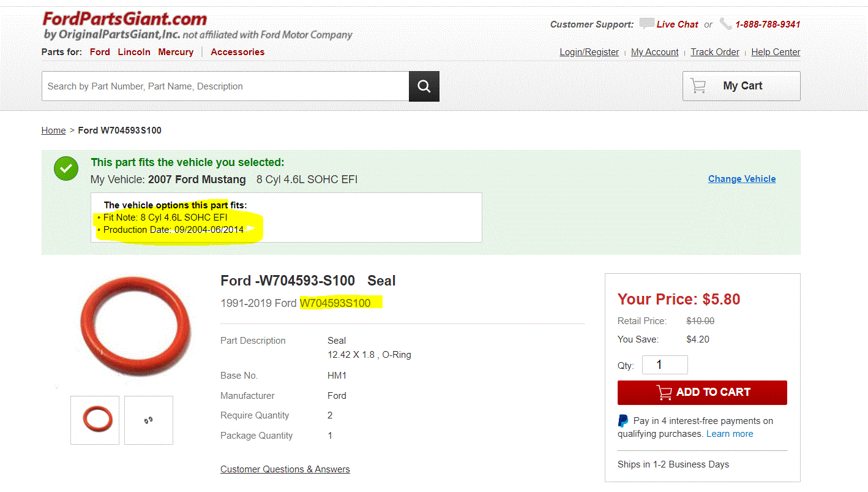
Task: Click the green checkmark fit icon
Action: pos(66,168)
